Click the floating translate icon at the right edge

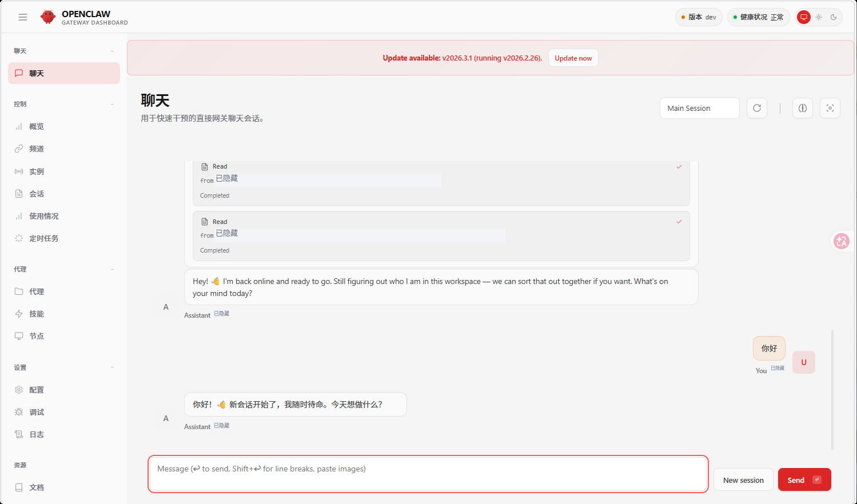pos(842,241)
